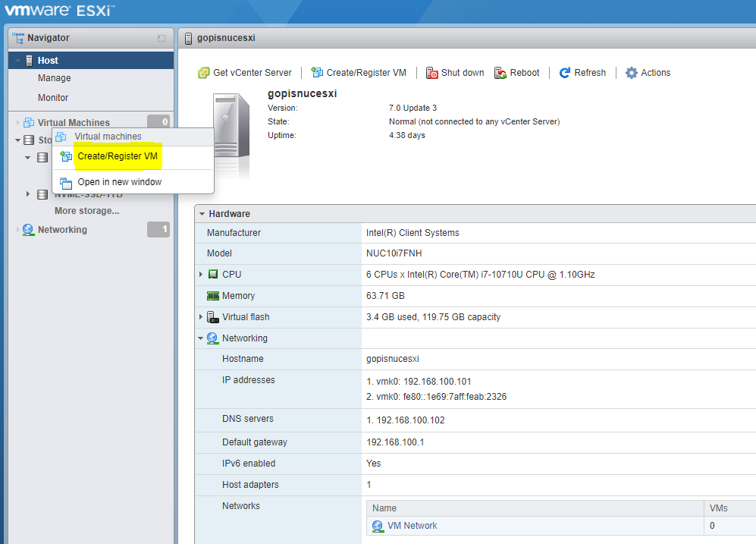The width and height of the screenshot is (756, 544).
Task: Minimize the Navigator panel
Action: 162,38
